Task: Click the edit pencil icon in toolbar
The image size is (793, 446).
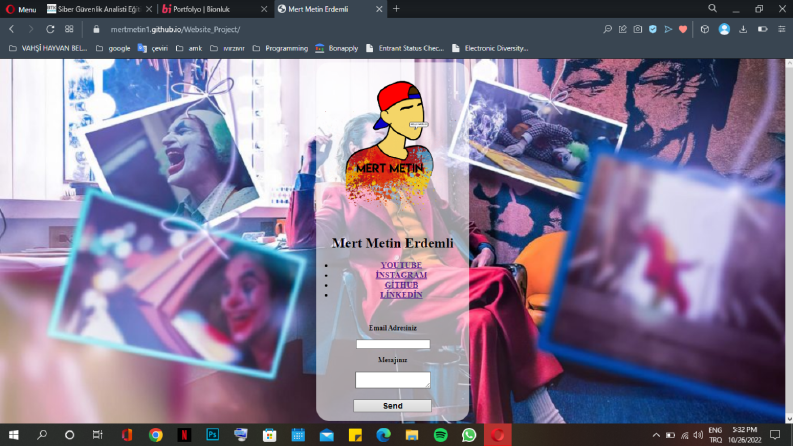Action: tap(623, 29)
